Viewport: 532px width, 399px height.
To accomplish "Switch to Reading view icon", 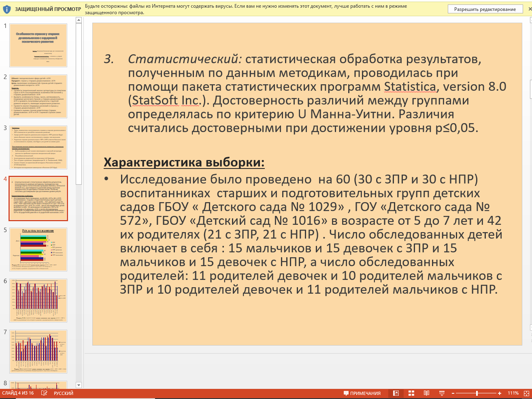I will click(426, 393).
